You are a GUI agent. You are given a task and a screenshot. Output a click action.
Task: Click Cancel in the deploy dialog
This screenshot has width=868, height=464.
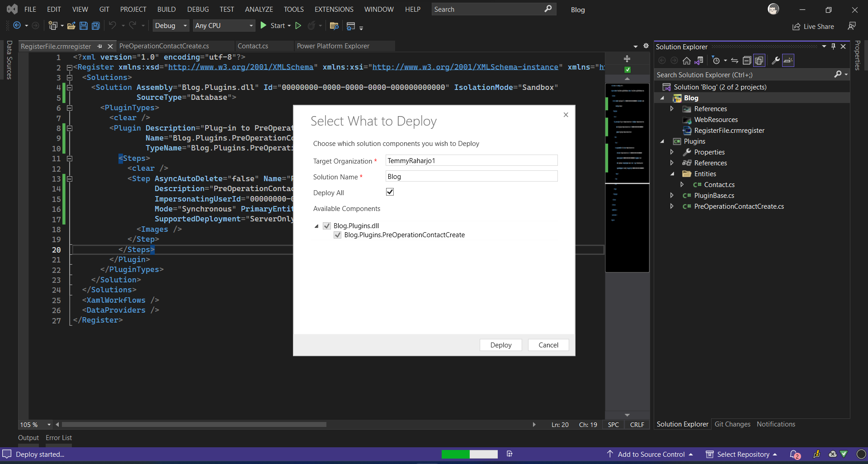548,345
